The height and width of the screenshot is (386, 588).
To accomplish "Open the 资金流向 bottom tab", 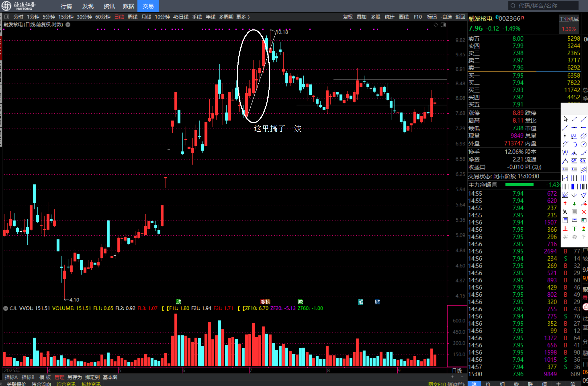I will [41, 384].
